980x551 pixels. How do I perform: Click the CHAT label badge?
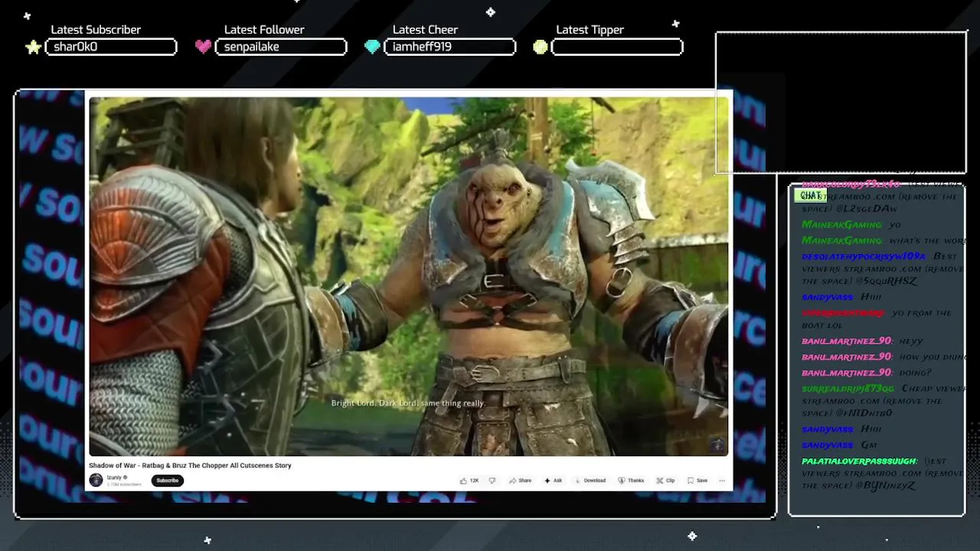[810, 196]
